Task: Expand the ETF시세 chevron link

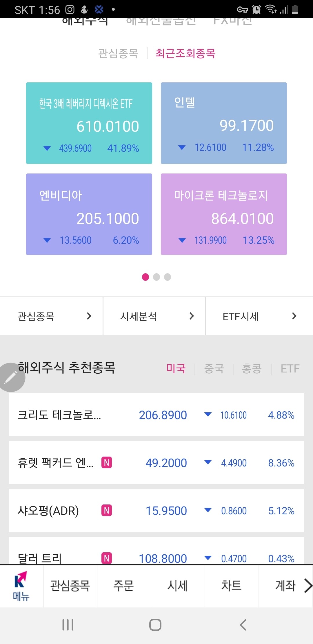Action: click(294, 316)
